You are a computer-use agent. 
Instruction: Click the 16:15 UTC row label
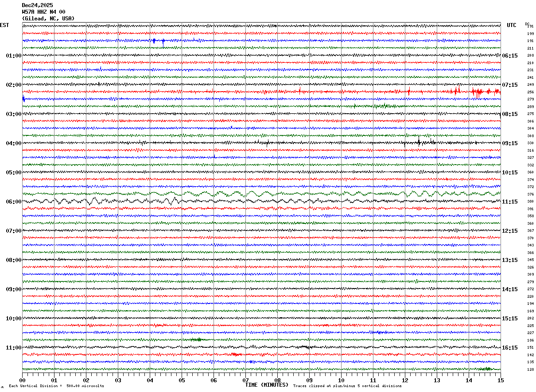(509, 348)
